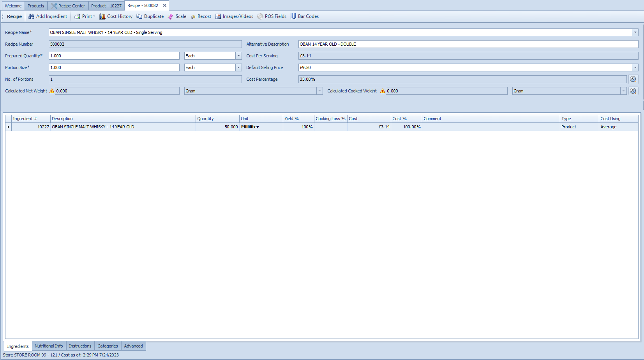Click the Milliliter unit cell
The width and height of the screenshot is (644, 360).
[261, 127]
